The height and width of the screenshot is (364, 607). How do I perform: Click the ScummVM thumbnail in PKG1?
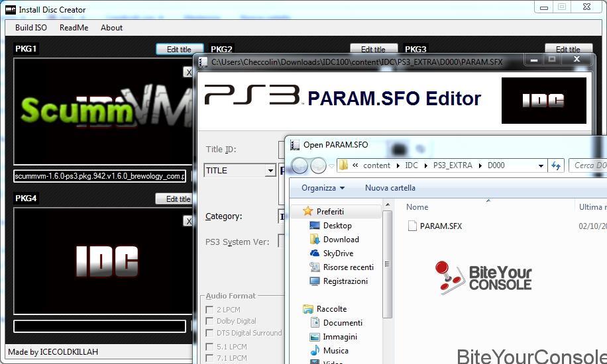[103, 111]
